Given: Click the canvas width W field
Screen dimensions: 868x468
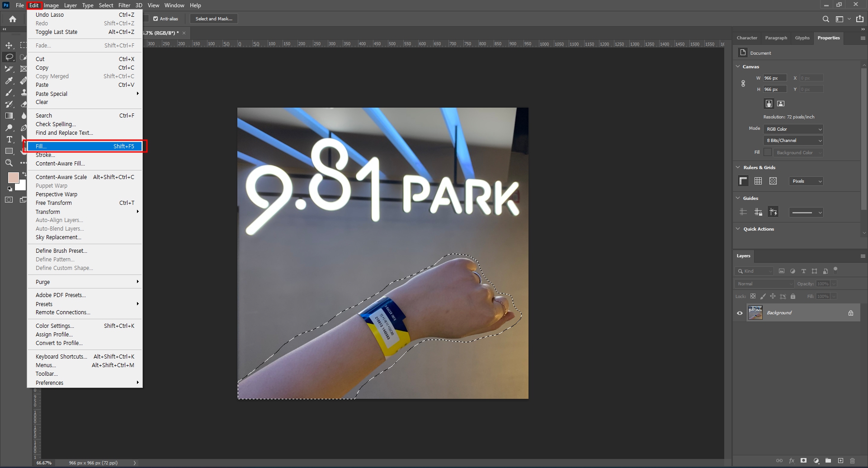Looking at the screenshot, I should [775, 78].
